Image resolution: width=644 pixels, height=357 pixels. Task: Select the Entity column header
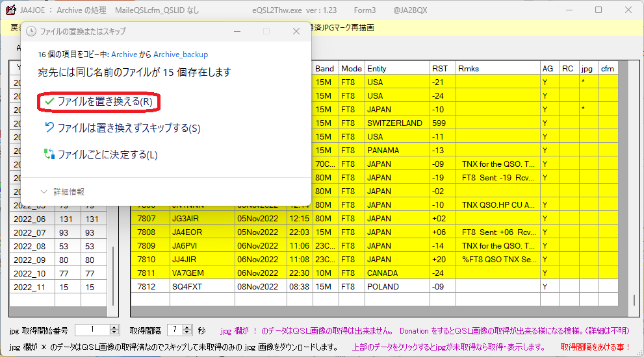point(397,69)
